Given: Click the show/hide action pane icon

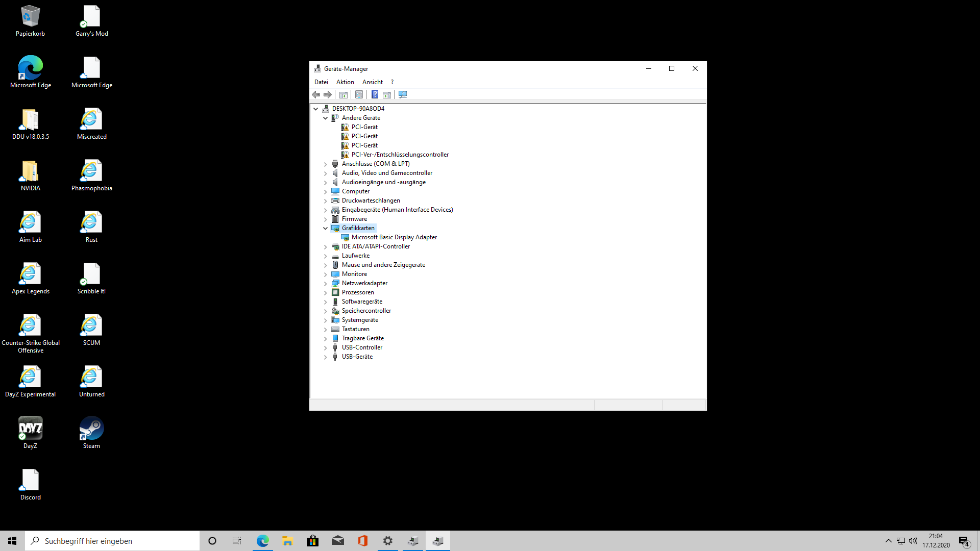Looking at the screenshot, I should point(387,94).
